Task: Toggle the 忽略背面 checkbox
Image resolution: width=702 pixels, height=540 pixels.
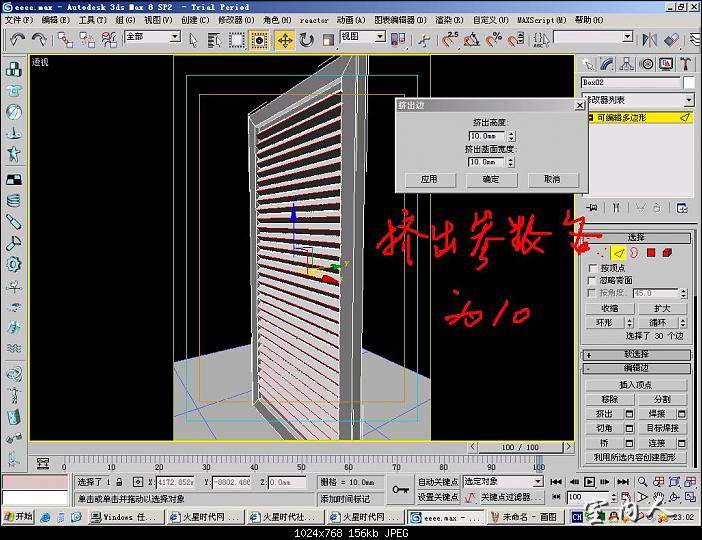Action: click(x=592, y=280)
